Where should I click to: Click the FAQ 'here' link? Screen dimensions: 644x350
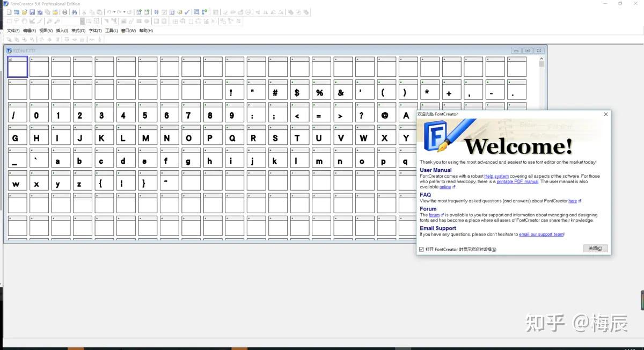click(x=573, y=201)
